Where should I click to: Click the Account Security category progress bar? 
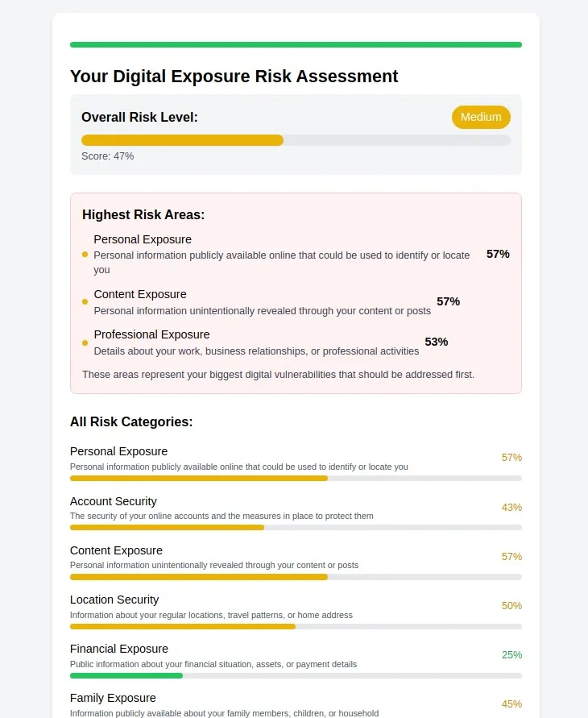pyautogui.click(x=296, y=528)
